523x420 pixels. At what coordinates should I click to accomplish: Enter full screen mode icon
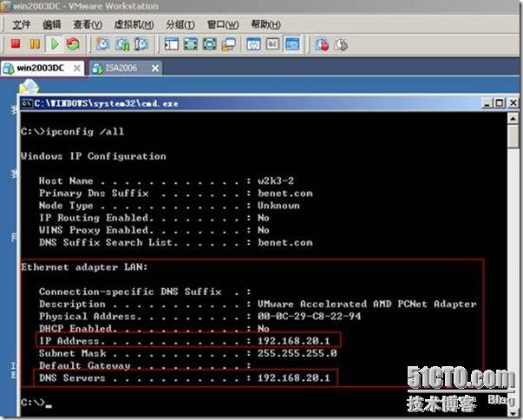tap(191, 43)
